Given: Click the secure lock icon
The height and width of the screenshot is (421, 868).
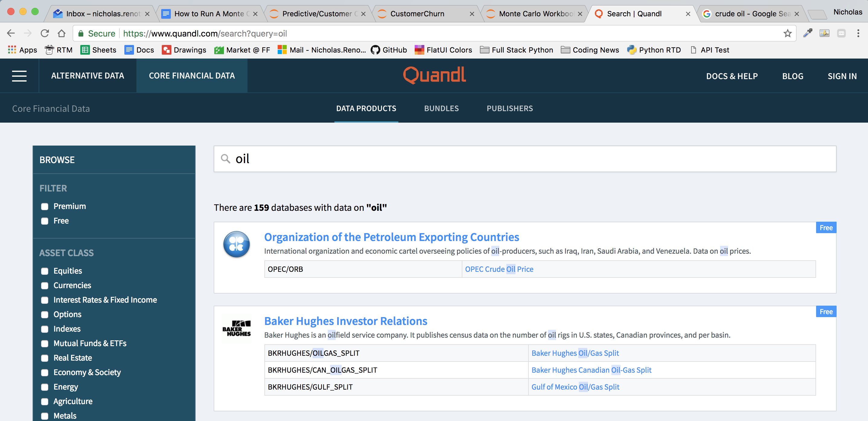Looking at the screenshot, I should click(x=81, y=33).
